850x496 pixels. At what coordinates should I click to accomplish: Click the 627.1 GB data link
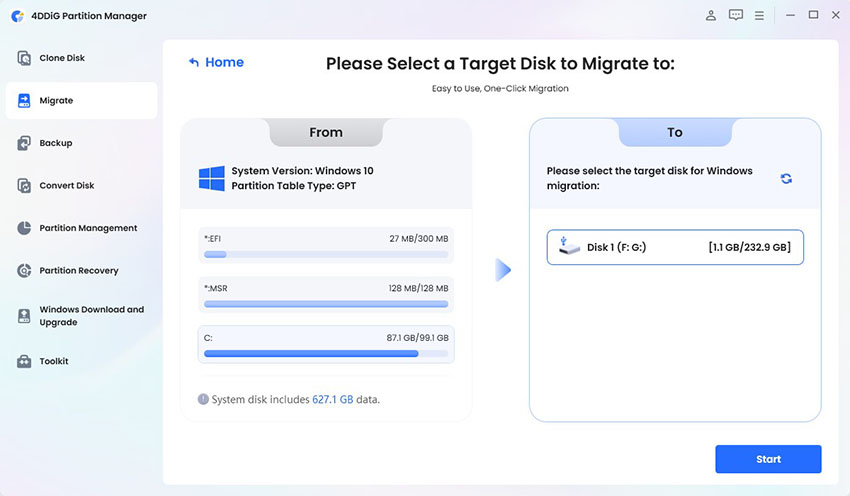point(333,400)
